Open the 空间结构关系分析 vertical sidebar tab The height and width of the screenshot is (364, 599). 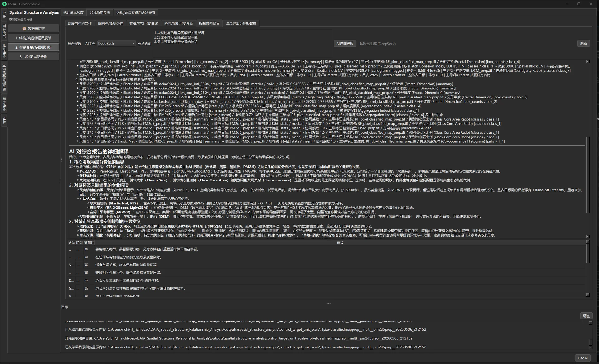(x=4, y=77)
